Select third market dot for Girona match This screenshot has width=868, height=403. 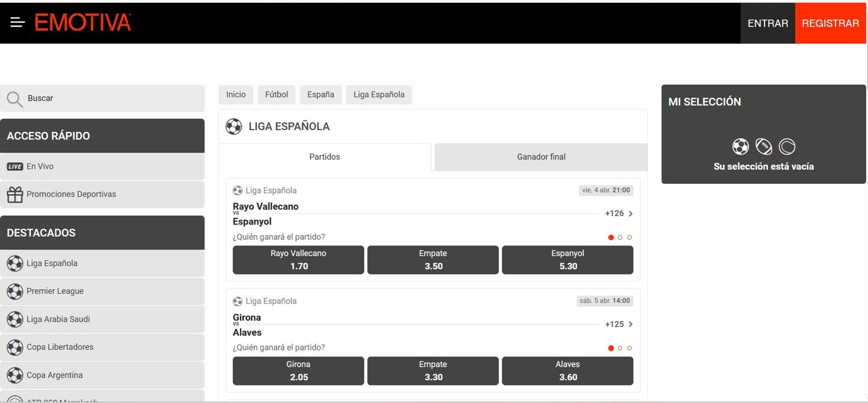point(629,348)
